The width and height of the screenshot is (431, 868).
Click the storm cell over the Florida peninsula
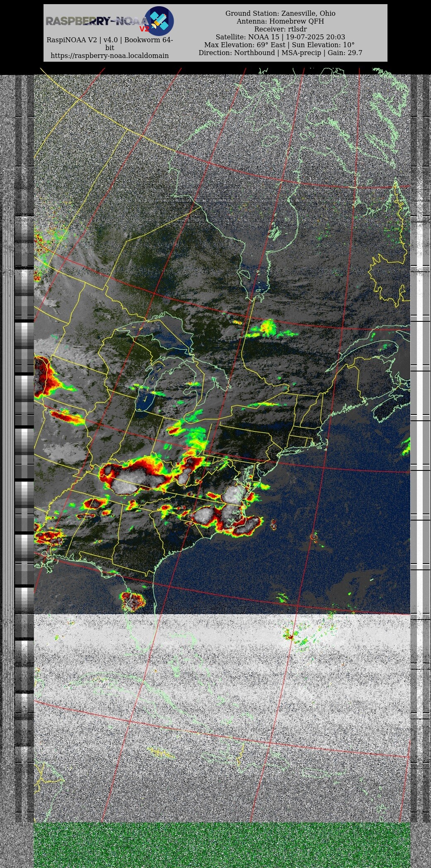pyautogui.click(x=133, y=601)
